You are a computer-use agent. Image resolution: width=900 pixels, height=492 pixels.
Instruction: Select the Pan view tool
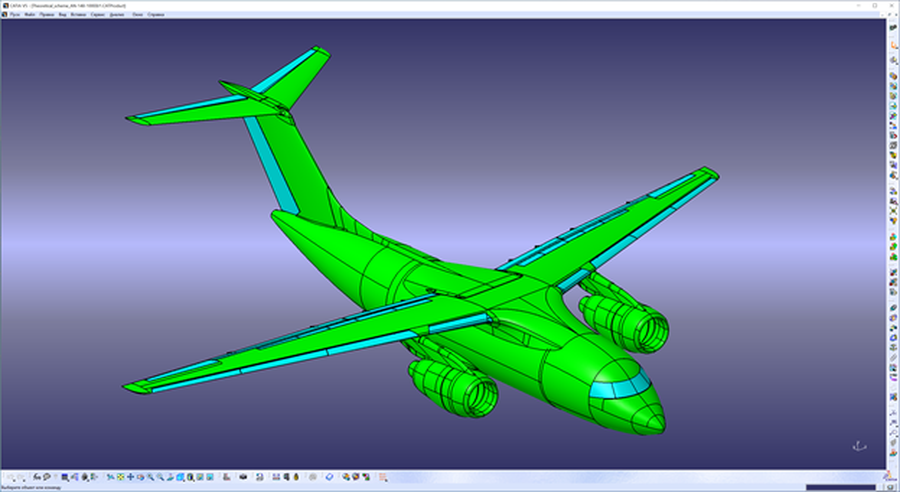(131, 476)
